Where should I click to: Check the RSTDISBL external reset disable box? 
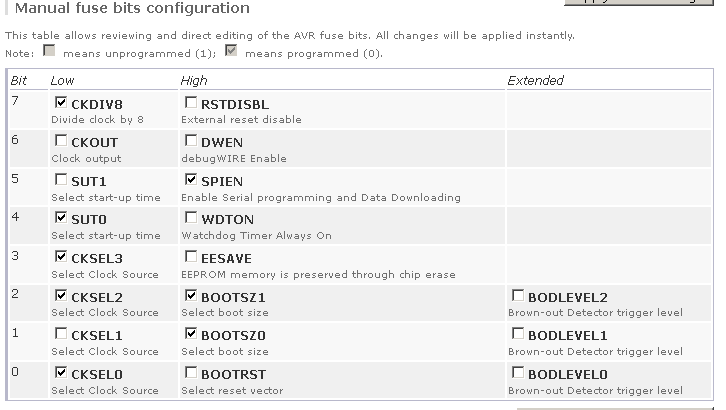(191, 103)
